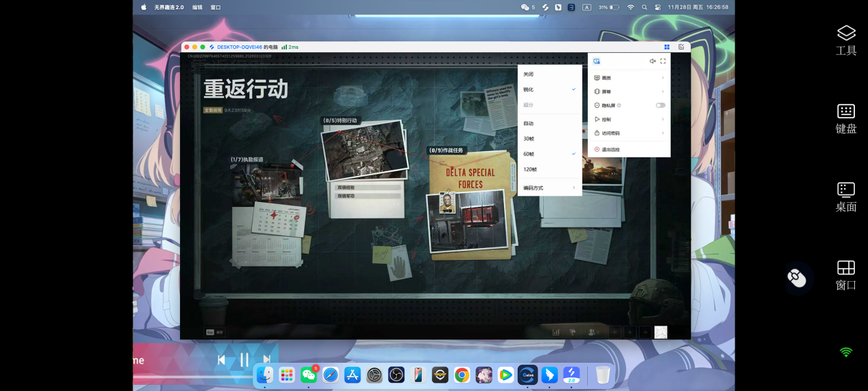This screenshot has width=868, height=391.
Task: Expand the 屏幕 screen submenu
Action: [x=629, y=91]
